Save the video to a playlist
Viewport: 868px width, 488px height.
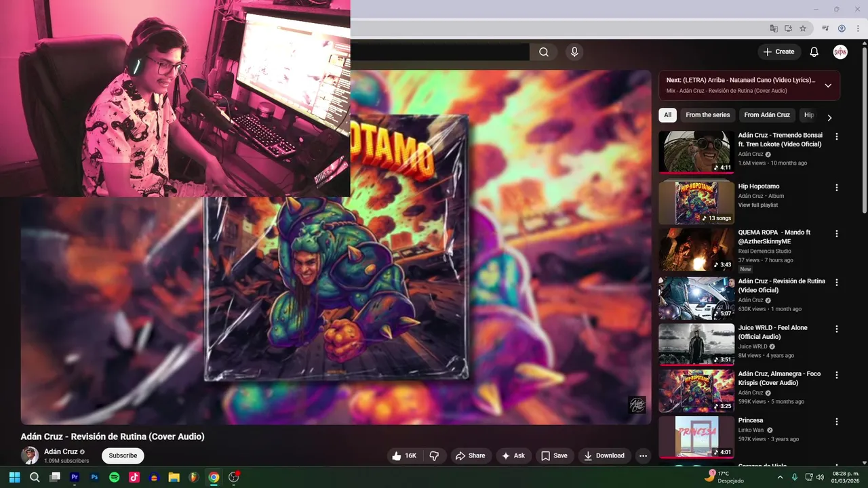pos(554,456)
